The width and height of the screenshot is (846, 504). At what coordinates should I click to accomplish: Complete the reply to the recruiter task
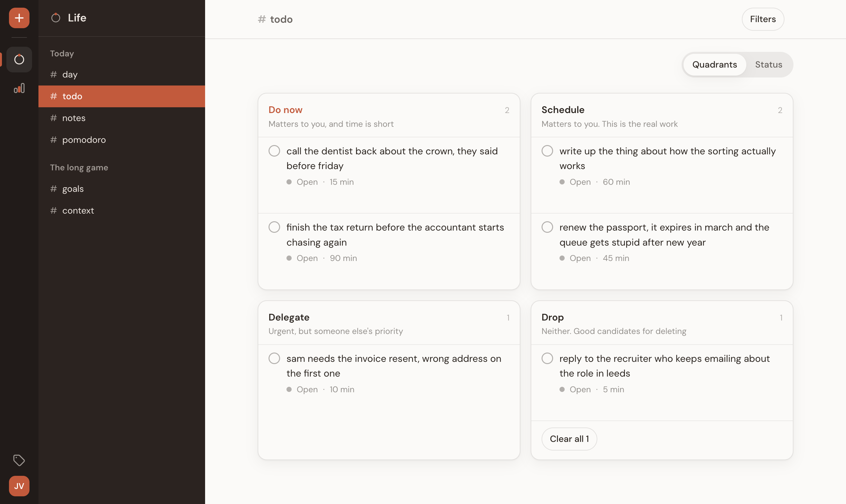tap(547, 358)
